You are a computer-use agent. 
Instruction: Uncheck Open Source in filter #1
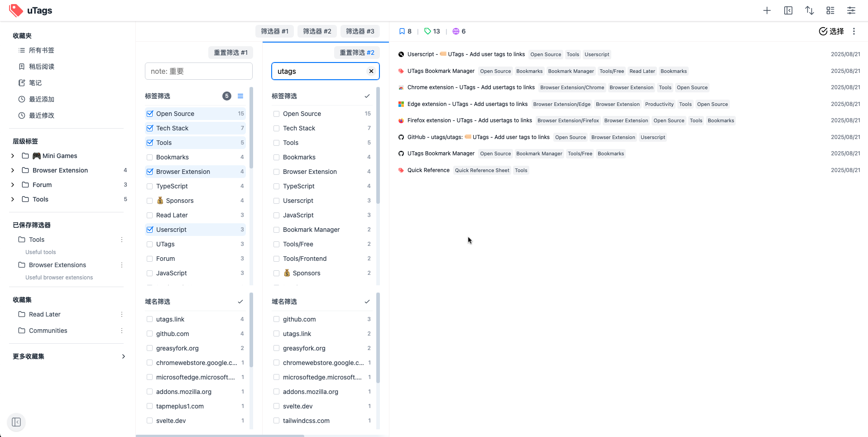150,114
